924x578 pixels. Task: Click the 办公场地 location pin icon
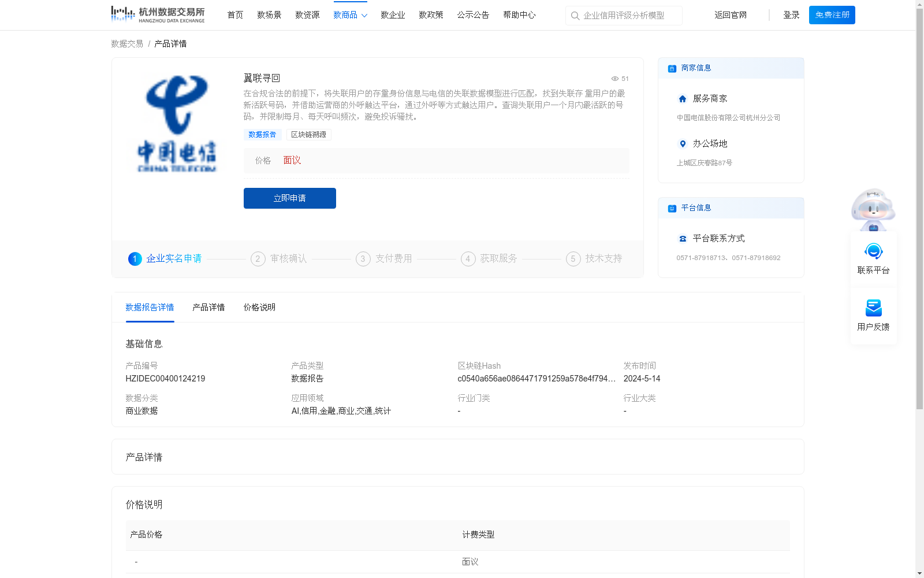tap(683, 144)
